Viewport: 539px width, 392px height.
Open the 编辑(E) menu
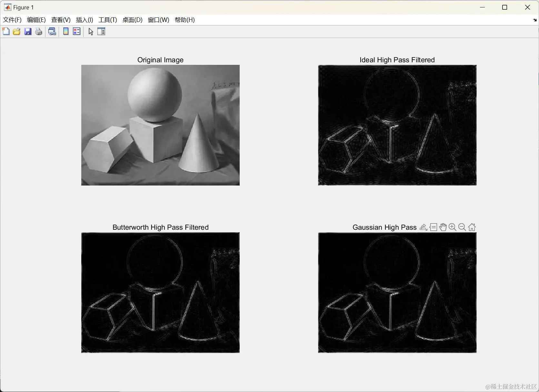pyautogui.click(x=36, y=20)
